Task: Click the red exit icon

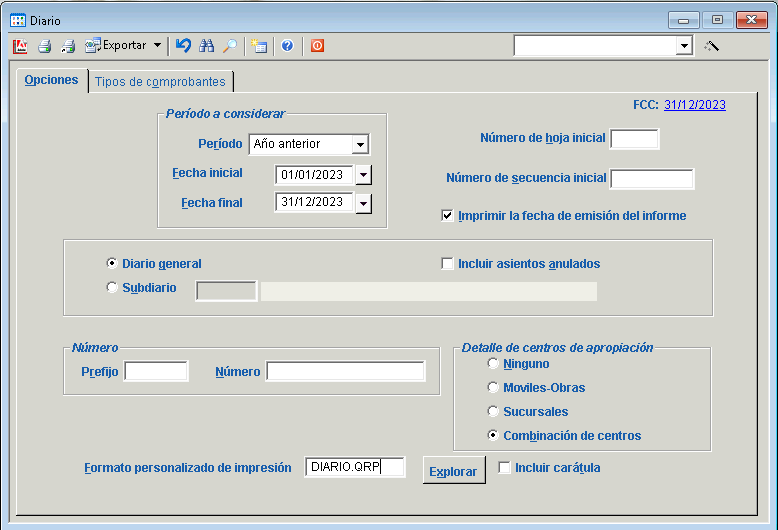Action: [x=317, y=45]
